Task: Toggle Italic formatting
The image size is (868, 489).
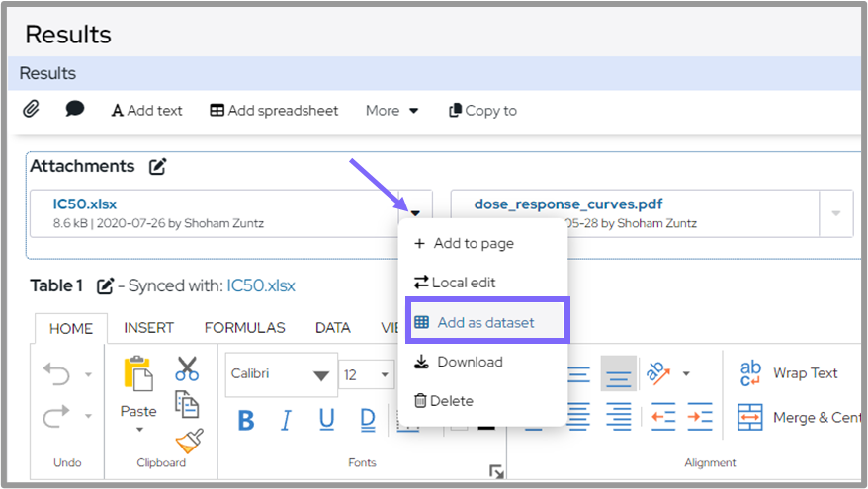Action: 287,421
